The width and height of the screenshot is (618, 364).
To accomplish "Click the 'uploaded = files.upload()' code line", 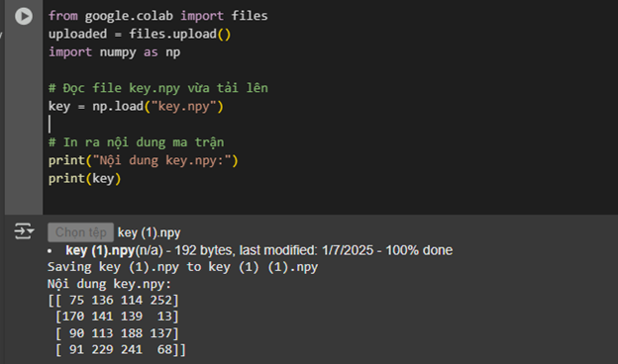I will point(140,34).
